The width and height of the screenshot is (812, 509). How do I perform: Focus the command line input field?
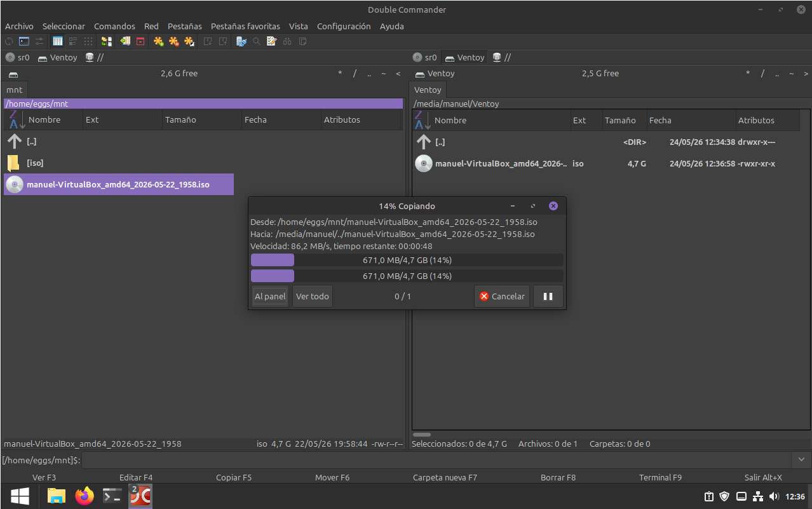437,459
